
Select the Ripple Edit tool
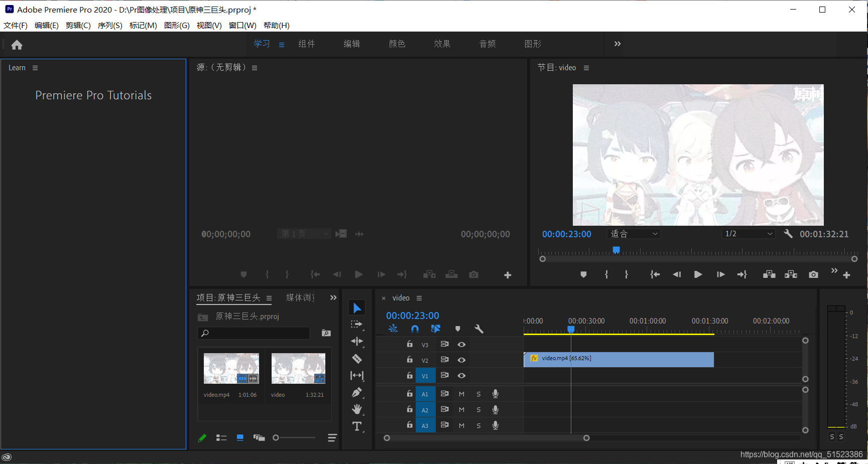click(x=357, y=342)
